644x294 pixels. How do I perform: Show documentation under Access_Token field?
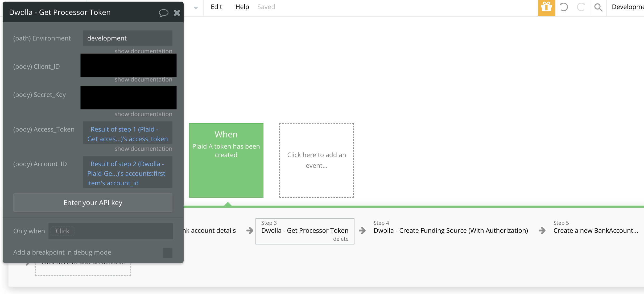click(x=143, y=149)
